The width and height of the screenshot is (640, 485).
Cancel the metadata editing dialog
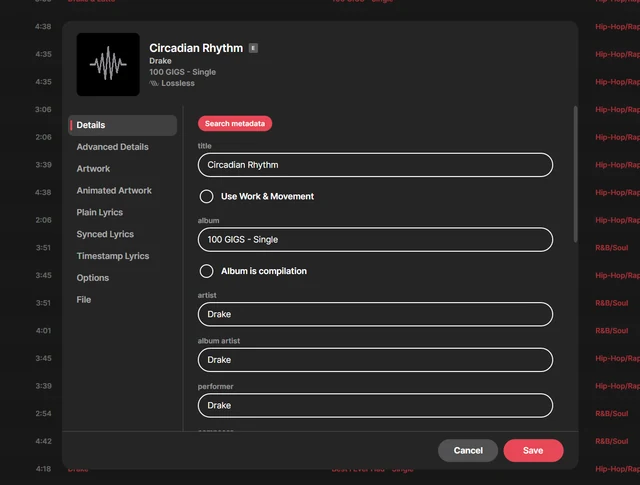click(x=468, y=451)
